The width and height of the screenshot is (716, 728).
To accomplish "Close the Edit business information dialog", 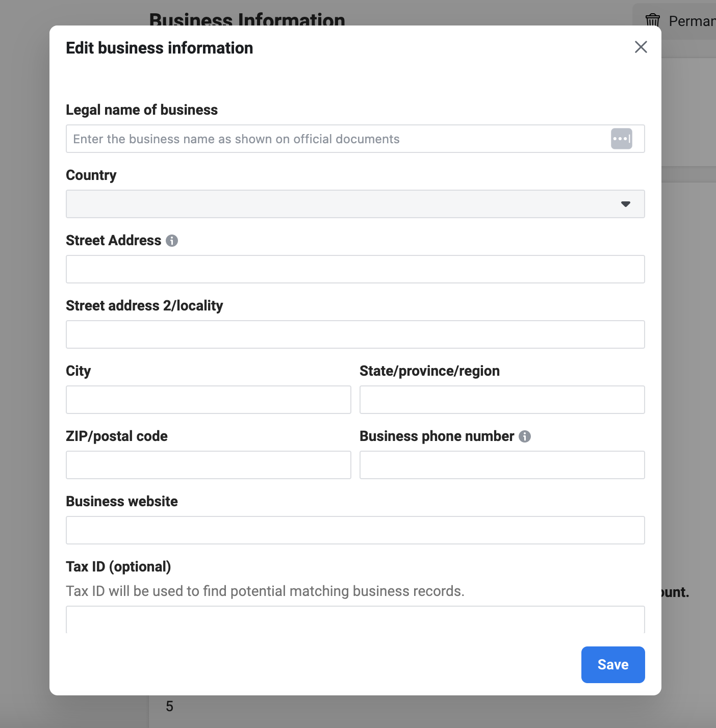I will [641, 47].
